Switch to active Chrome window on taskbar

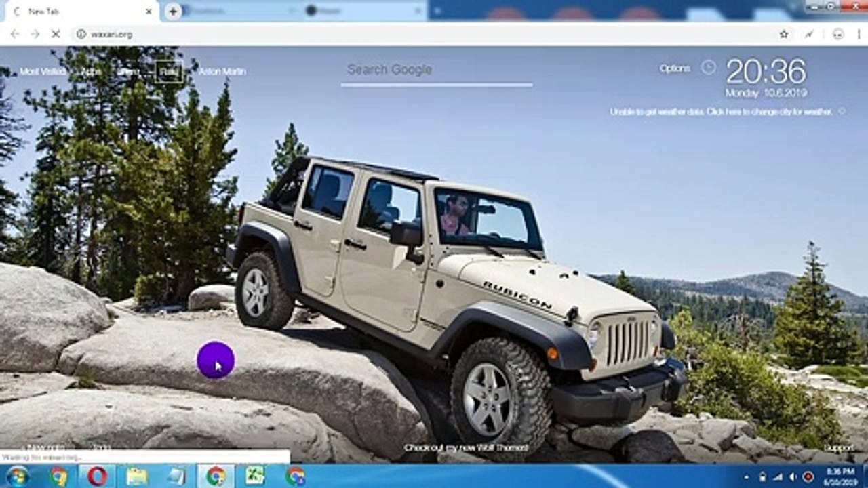[x=216, y=476]
